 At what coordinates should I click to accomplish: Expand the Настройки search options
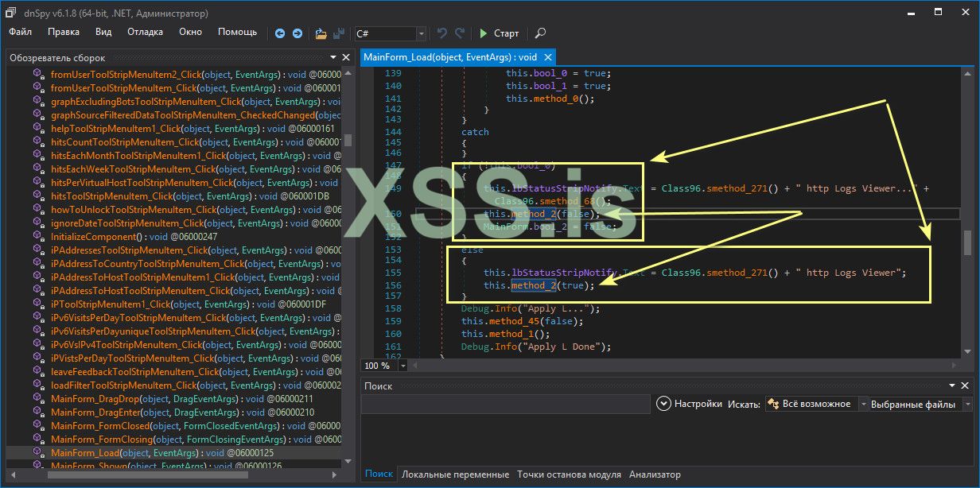(664, 404)
